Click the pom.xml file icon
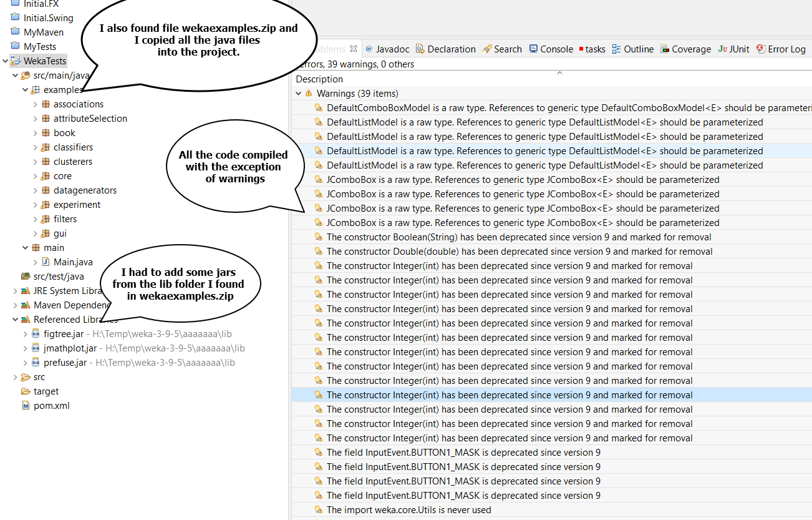Image resolution: width=812 pixels, height=520 pixels. click(x=26, y=406)
